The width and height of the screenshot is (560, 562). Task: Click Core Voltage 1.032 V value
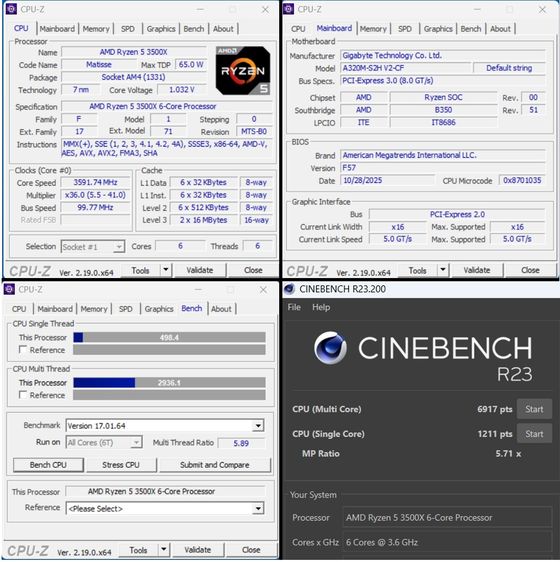click(182, 90)
